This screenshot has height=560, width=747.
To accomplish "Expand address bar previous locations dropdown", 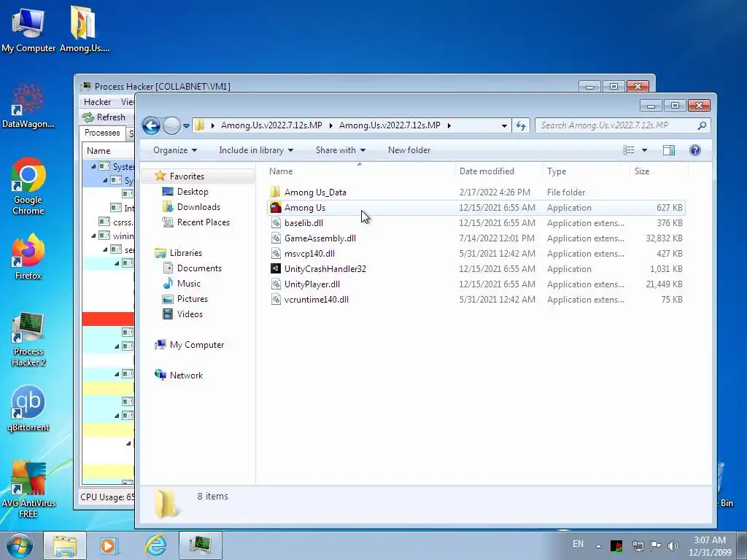I will (x=504, y=126).
